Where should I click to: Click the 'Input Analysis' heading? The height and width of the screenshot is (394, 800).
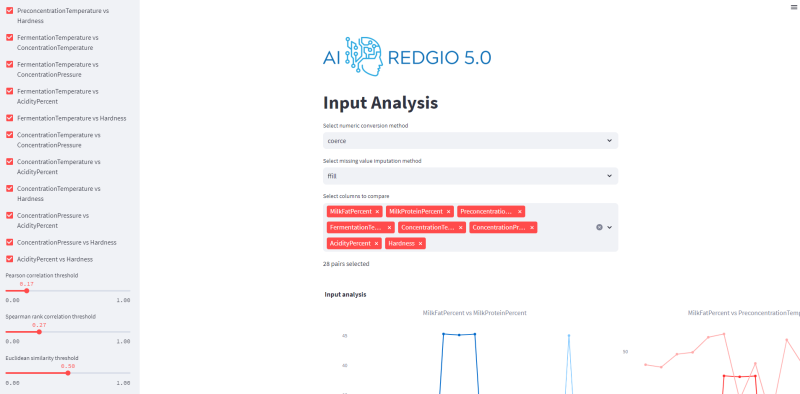(x=381, y=103)
